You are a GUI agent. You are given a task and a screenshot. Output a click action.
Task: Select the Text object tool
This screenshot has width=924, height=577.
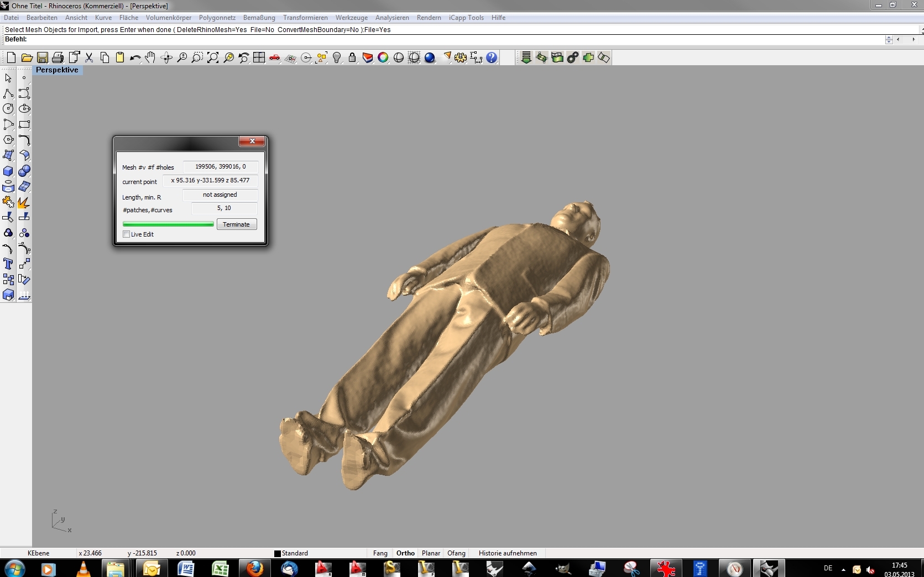point(8,264)
